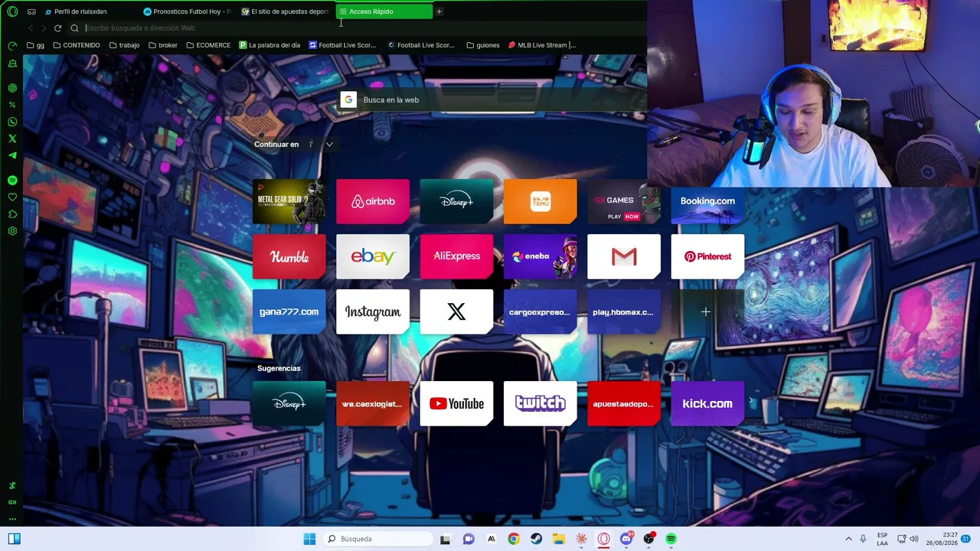Screen dimensions: 980x551
Task: Open the Humble speed dial tile
Action: point(289,256)
